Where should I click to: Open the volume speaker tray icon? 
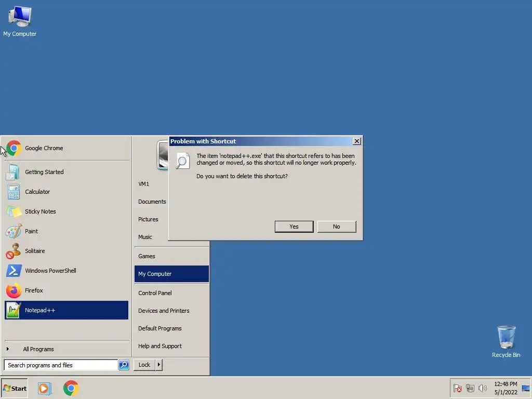(482, 388)
